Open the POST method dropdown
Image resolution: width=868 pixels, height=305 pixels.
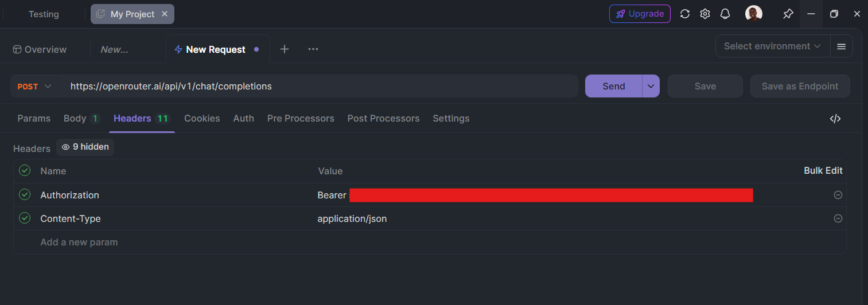(x=34, y=86)
